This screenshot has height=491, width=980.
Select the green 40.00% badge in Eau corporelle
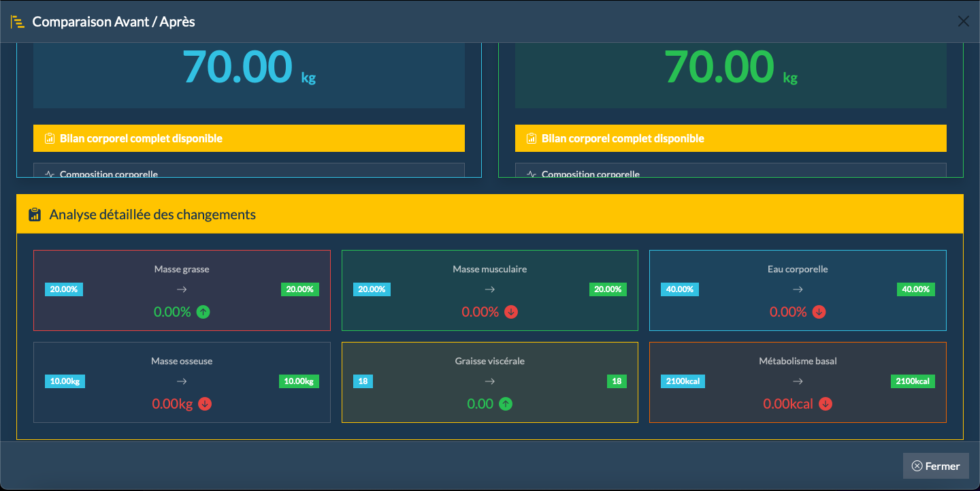click(915, 289)
